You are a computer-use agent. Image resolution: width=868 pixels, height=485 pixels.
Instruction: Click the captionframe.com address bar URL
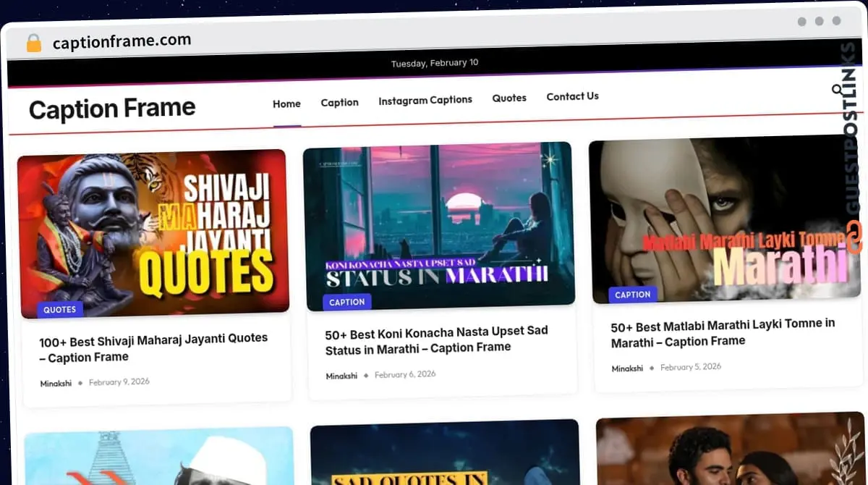coord(122,42)
